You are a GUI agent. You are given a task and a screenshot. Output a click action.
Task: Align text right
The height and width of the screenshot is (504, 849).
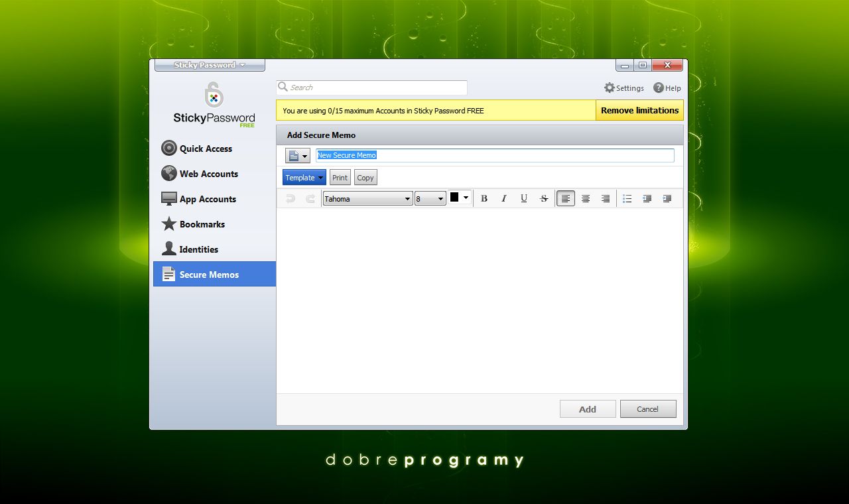pos(606,198)
